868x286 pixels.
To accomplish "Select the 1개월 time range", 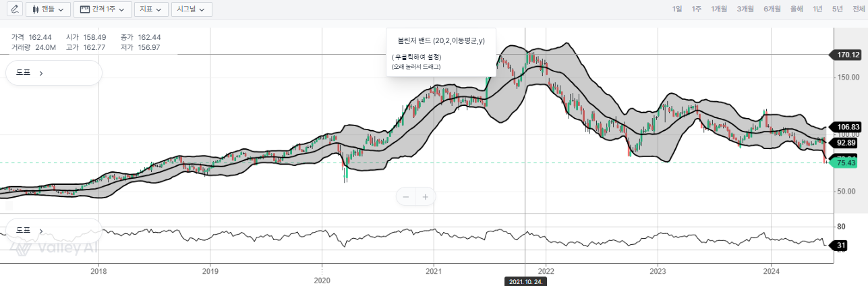I will (719, 9).
